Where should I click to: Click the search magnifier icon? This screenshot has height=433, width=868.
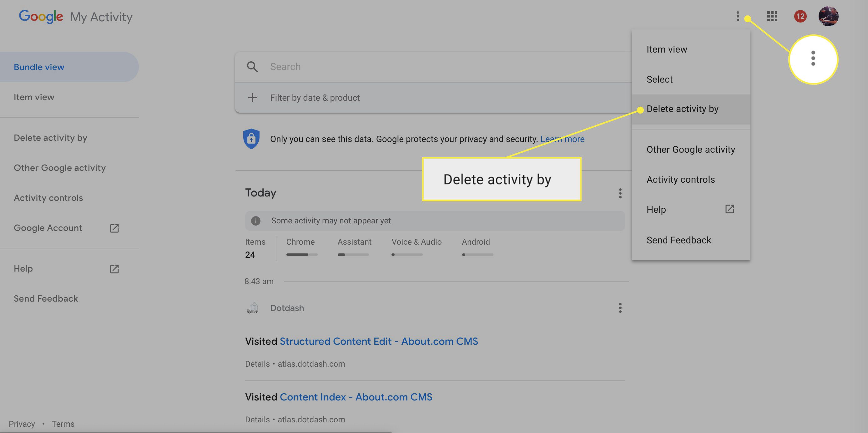tap(252, 67)
